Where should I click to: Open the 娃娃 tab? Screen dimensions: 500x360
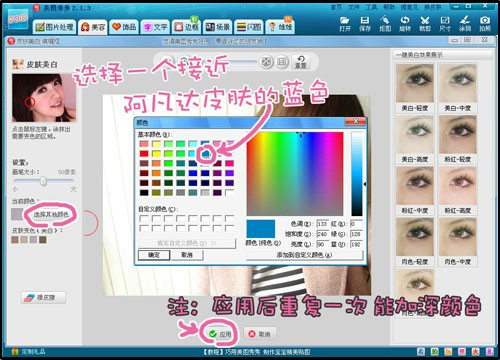click(x=280, y=27)
